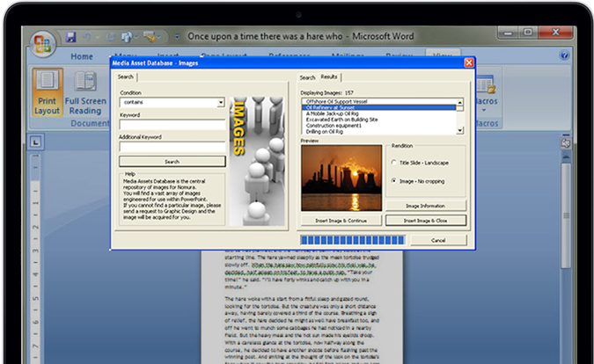
Task: Focus the Additional Keyword field
Action: click(x=172, y=147)
